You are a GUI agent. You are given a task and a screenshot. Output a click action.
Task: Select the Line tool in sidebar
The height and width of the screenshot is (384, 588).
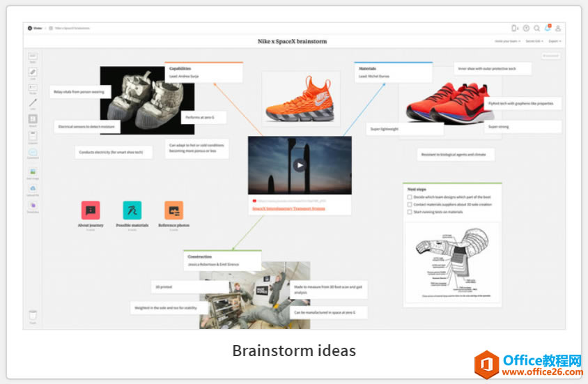[x=33, y=104]
